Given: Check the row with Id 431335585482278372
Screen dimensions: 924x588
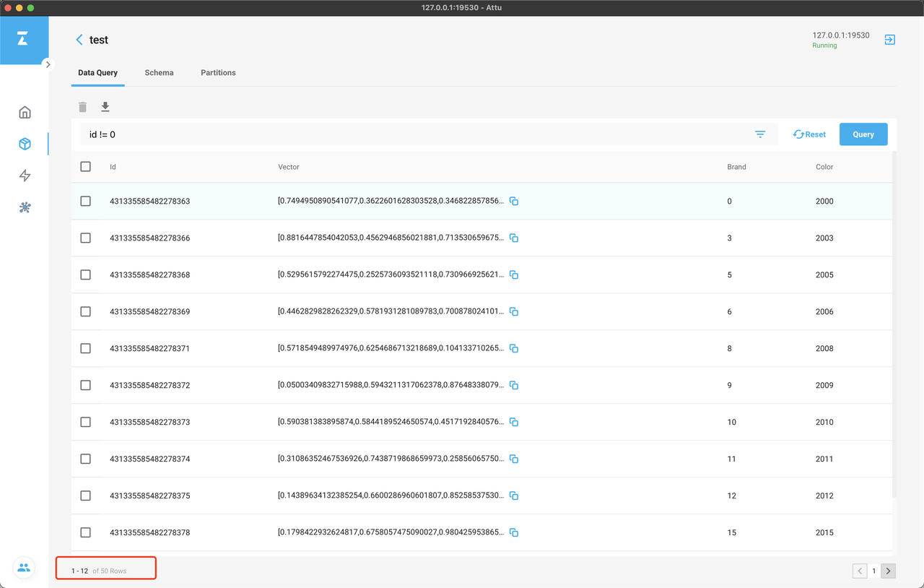Looking at the screenshot, I should tap(85, 385).
